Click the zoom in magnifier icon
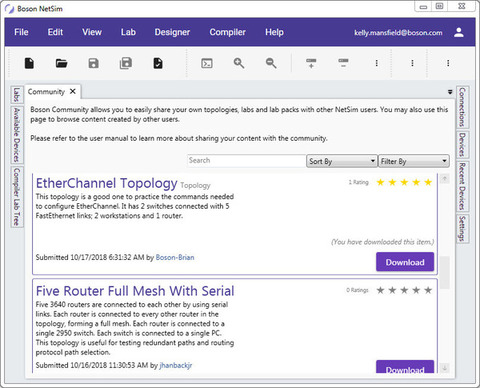 click(239, 63)
